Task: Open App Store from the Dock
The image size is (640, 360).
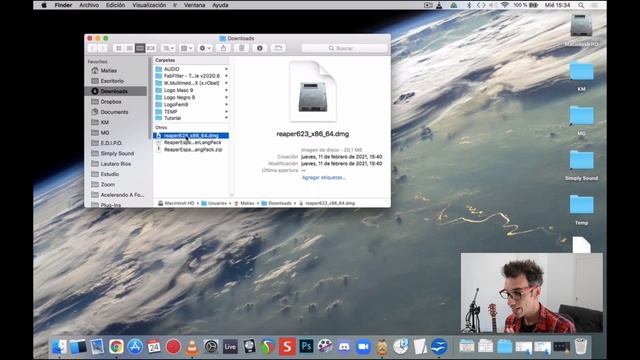Action: point(135,347)
